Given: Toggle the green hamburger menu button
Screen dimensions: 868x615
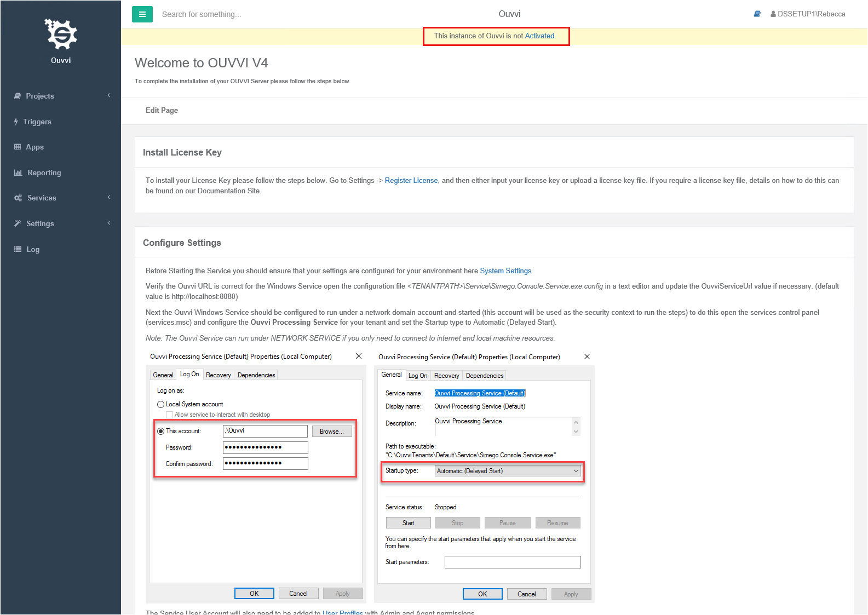Looking at the screenshot, I should click(x=142, y=14).
